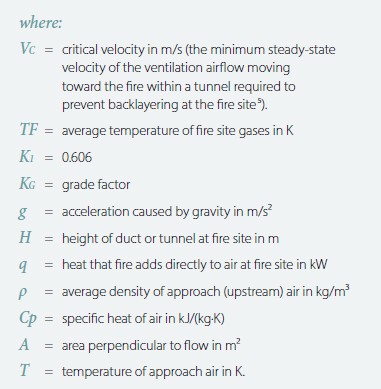Click the g gravity symbol
381x389 pixels.
(x=23, y=212)
